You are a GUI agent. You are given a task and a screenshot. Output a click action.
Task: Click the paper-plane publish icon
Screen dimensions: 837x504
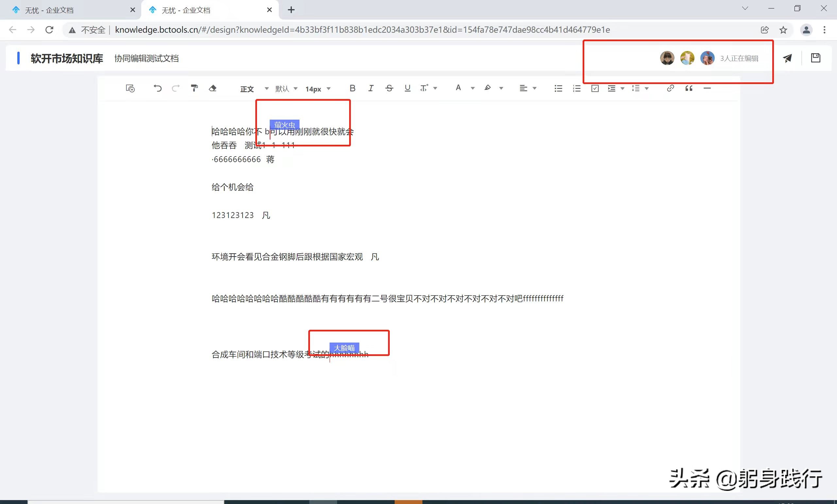coord(787,58)
